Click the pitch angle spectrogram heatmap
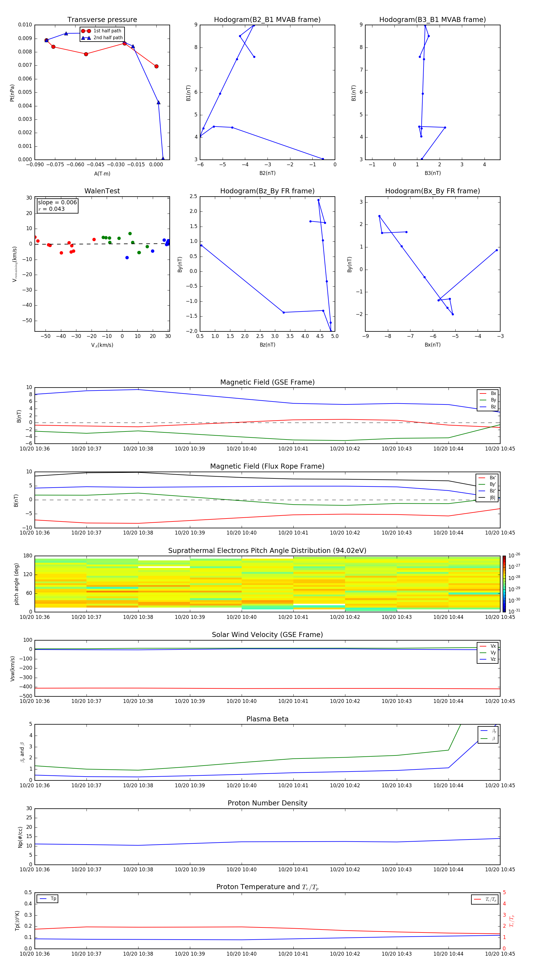The width and height of the screenshot is (535, 980). (267, 584)
